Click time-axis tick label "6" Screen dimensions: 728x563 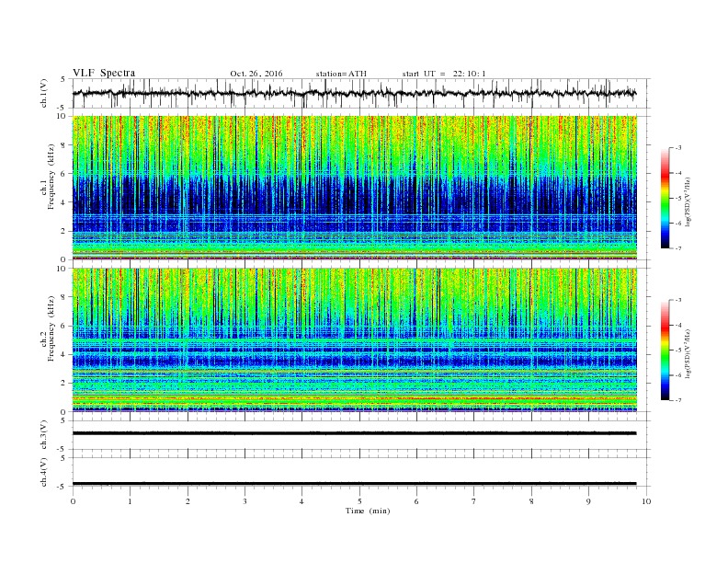click(x=416, y=501)
